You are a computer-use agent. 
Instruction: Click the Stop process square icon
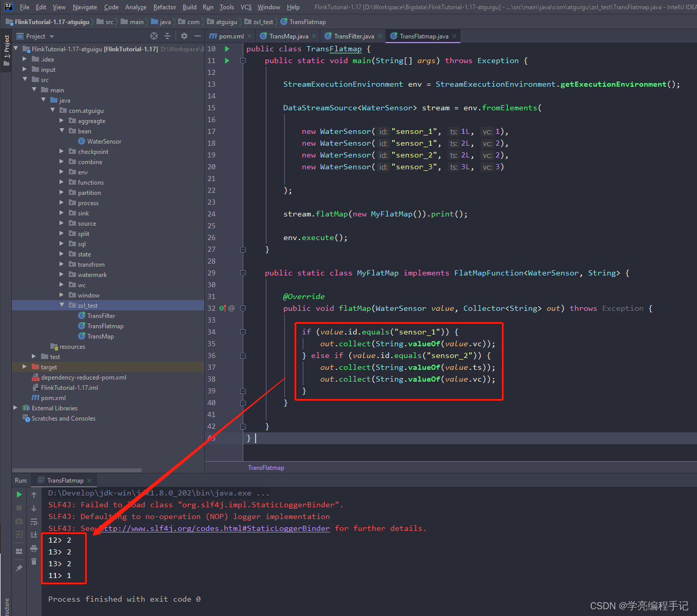[19, 508]
